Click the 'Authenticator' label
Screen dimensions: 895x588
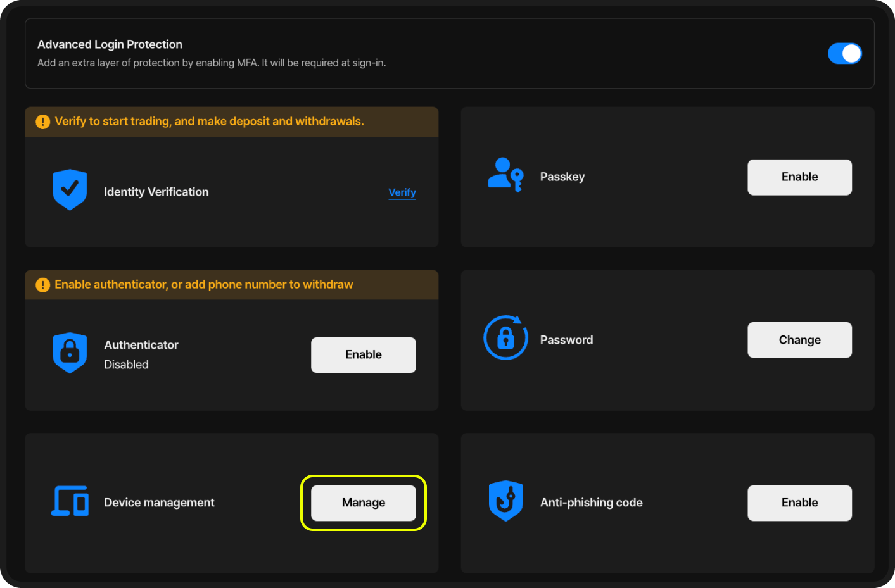click(141, 345)
